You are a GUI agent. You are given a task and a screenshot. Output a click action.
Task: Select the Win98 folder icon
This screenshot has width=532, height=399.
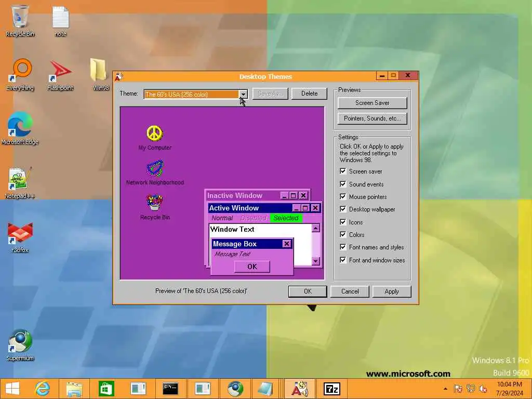click(100, 75)
